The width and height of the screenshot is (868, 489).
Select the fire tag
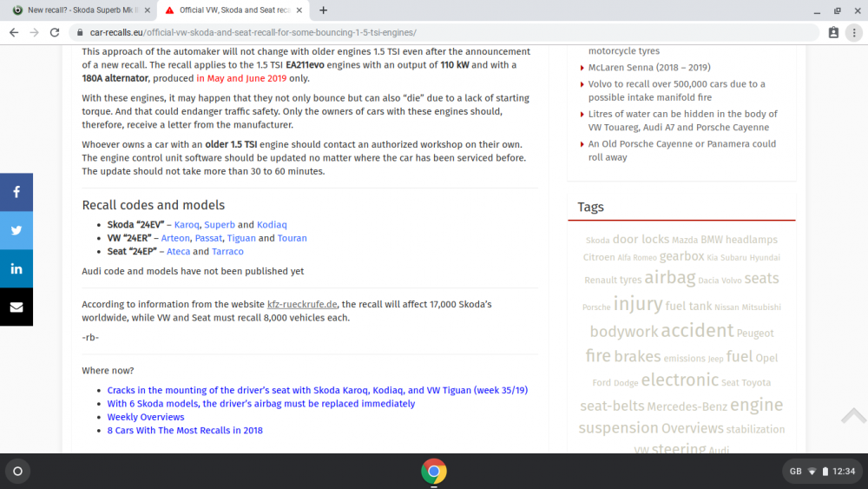click(x=598, y=355)
